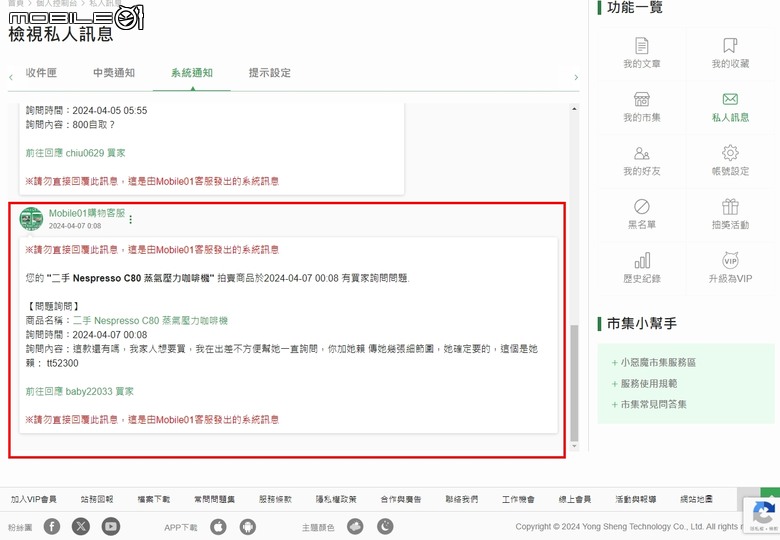Screen dimensions: 780x540
Task: Open the 我的好友 friends icon
Action: point(642,153)
